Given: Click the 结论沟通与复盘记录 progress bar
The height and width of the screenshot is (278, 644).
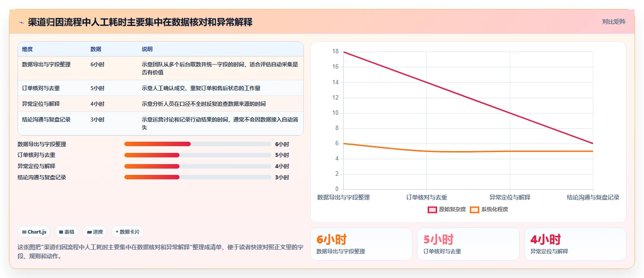Looking at the screenshot, I should tap(198, 178).
